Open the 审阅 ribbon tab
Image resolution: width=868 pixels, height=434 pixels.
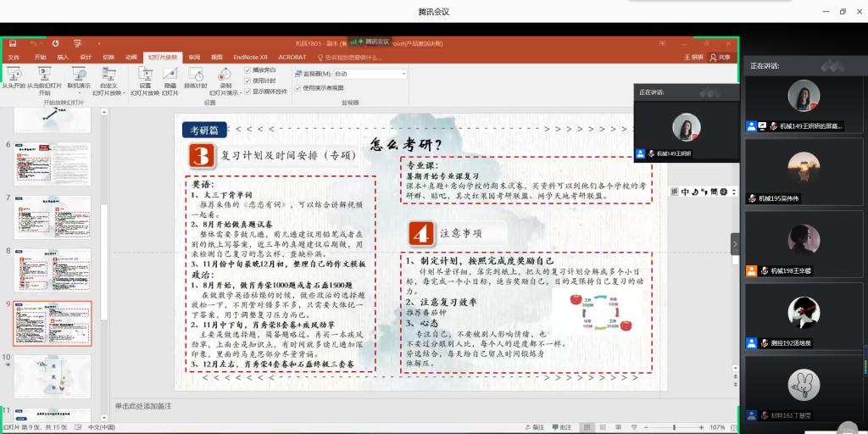194,58
